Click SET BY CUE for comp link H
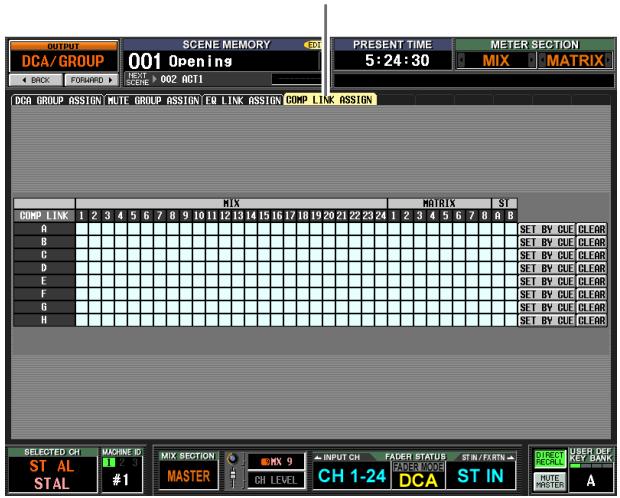This screenshot has width=620, height=498. pyautogui.click(x=546, y=321)
